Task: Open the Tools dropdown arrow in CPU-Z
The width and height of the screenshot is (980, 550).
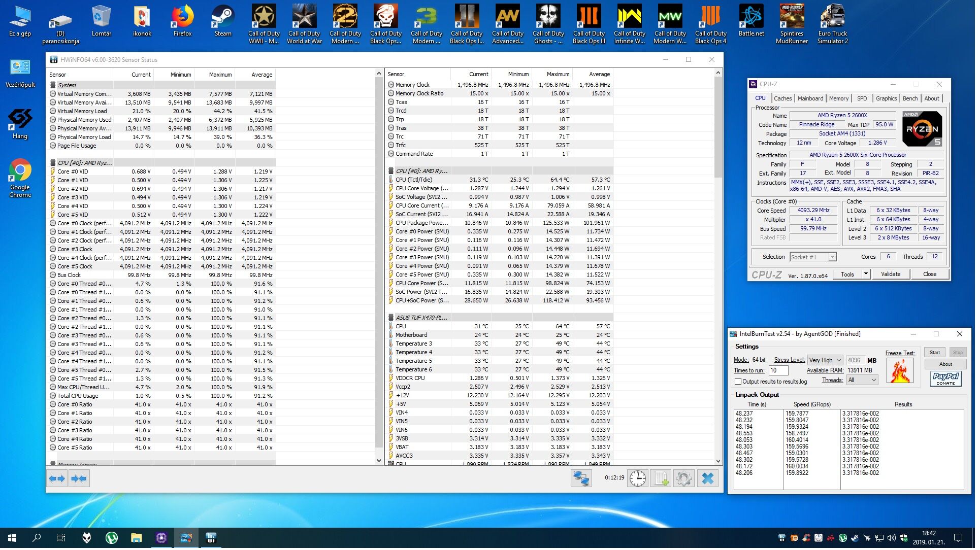Action: click(870, 276)
